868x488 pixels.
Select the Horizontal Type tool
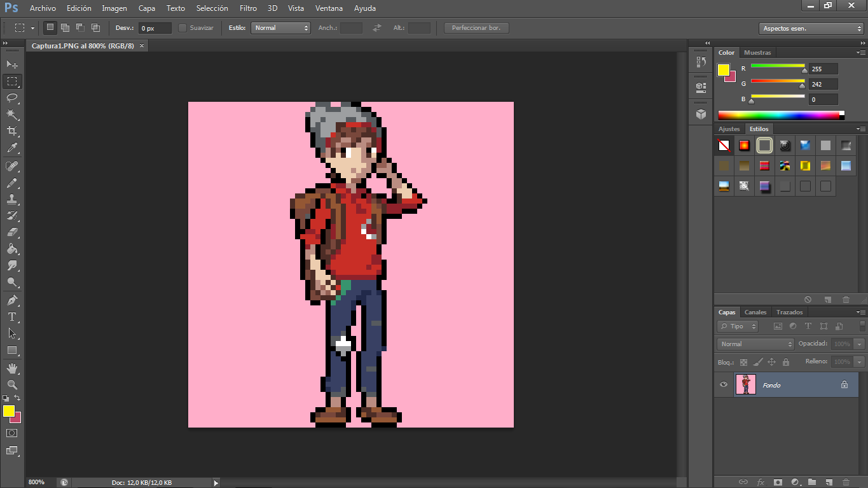point(12,316)
